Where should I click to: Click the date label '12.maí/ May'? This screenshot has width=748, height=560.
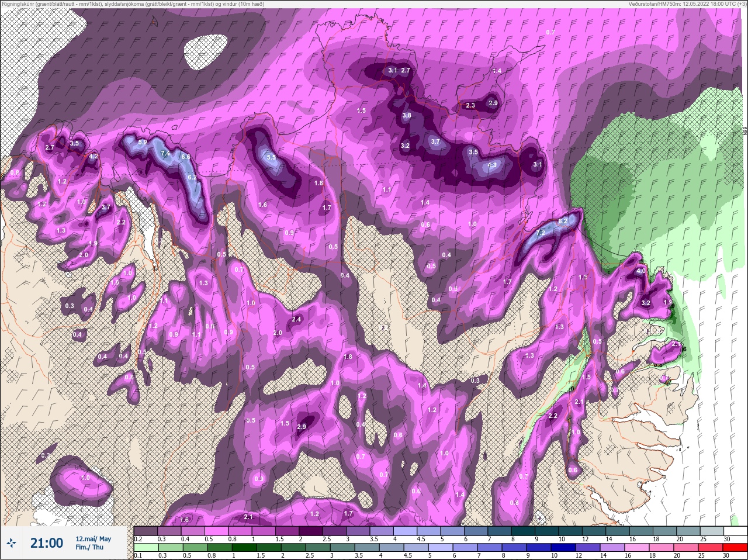(x=93, y=538)
